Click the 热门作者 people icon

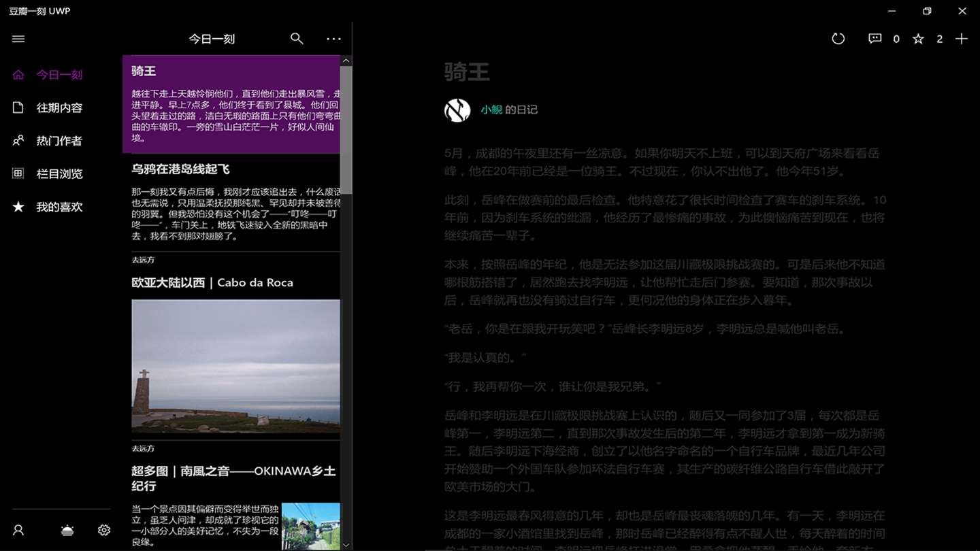point(18,141)
